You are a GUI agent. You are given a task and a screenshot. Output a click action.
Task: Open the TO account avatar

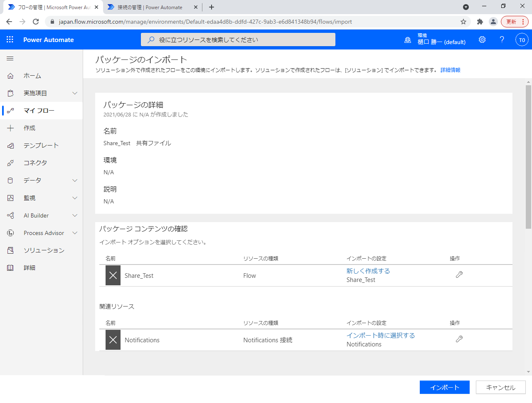click(x=522, y=40)
